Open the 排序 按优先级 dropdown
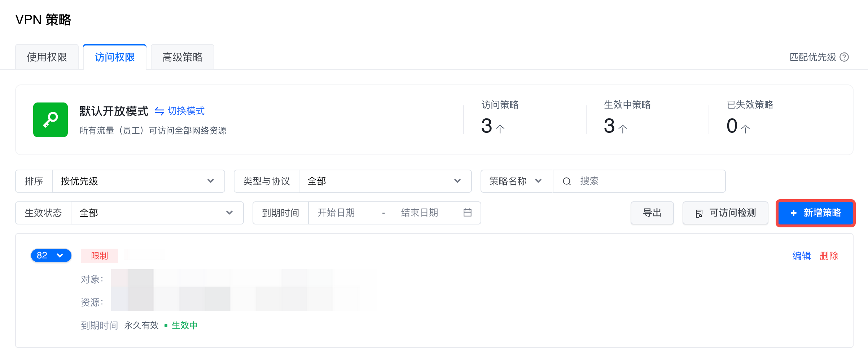This screenshot has height=358, width=868. click(x=139, y=181)
